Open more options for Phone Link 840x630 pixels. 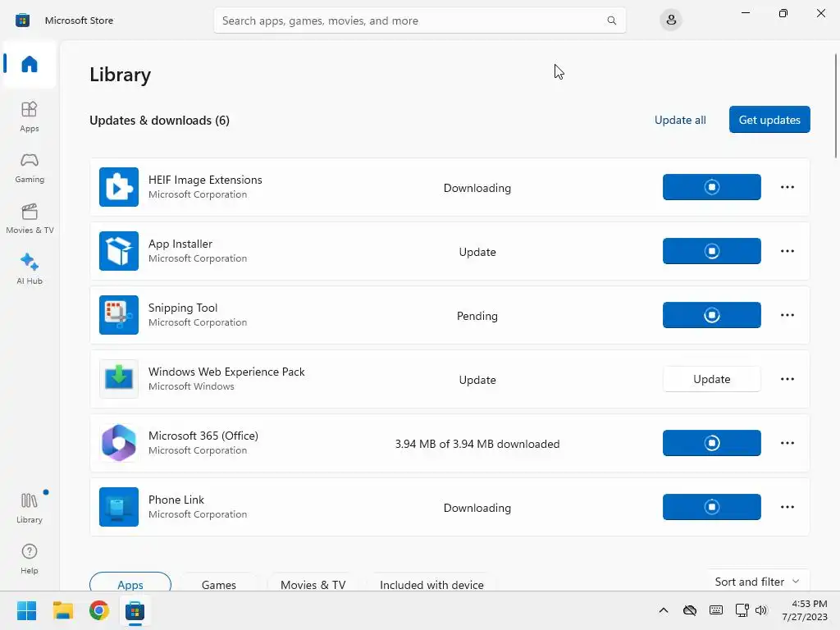point(787,507)
